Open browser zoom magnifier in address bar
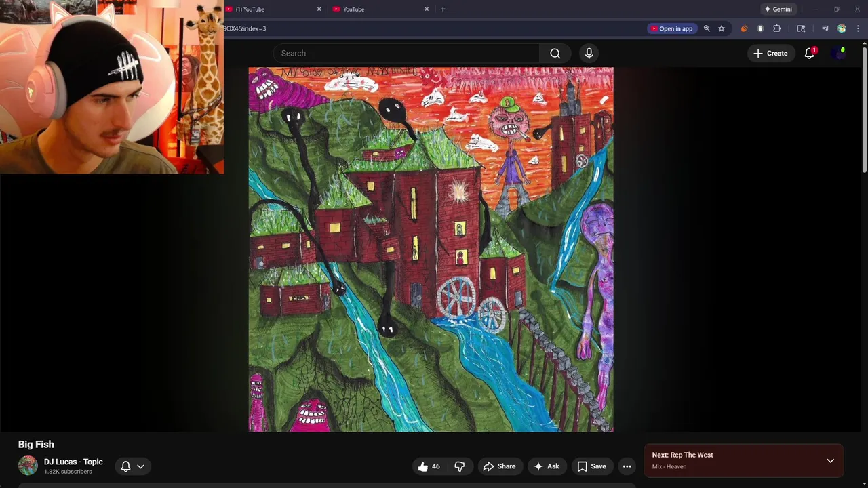868x488 pixels. (707, 28)
